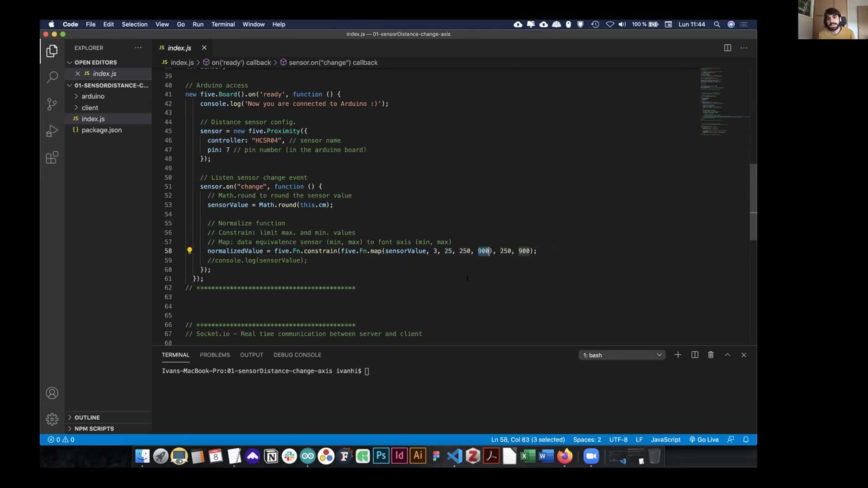Open the Manage gear icon
The width and height of the screenshot is (868, 488).
52,419
